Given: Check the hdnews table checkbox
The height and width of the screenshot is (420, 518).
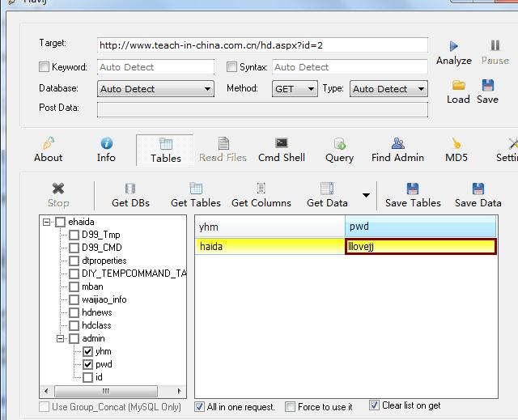Looking at the screenshot, I should [x=74, y=312].
